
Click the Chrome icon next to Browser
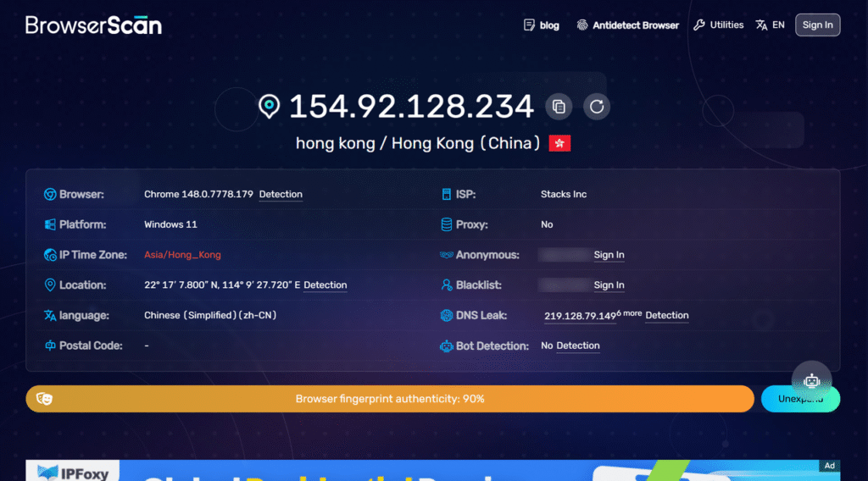(x=50, y=194)
